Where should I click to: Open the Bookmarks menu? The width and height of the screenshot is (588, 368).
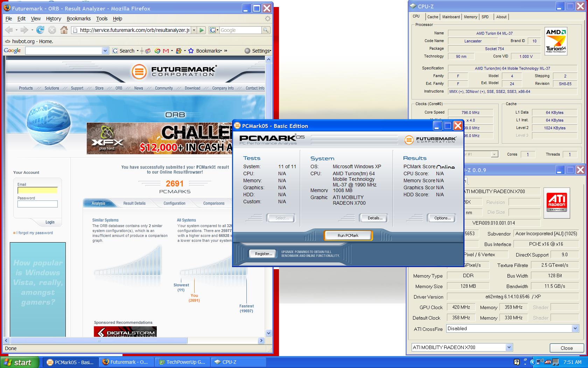pos(79,19)
